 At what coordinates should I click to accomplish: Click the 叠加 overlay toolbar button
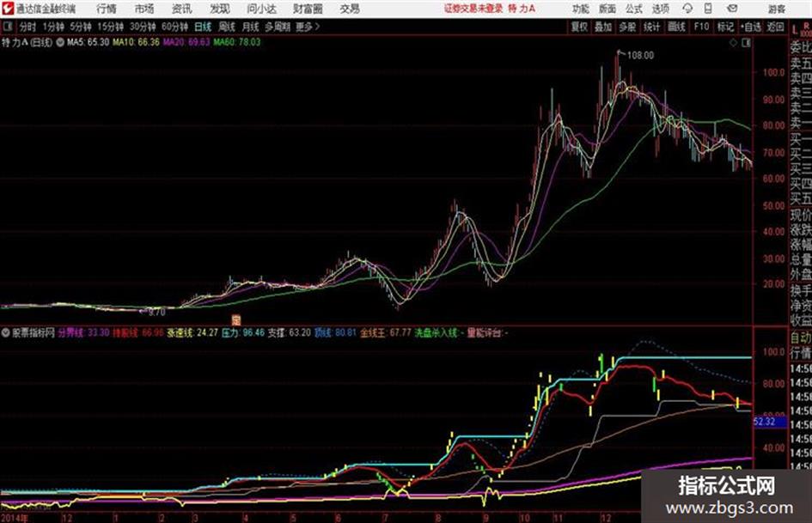point(603,27)
